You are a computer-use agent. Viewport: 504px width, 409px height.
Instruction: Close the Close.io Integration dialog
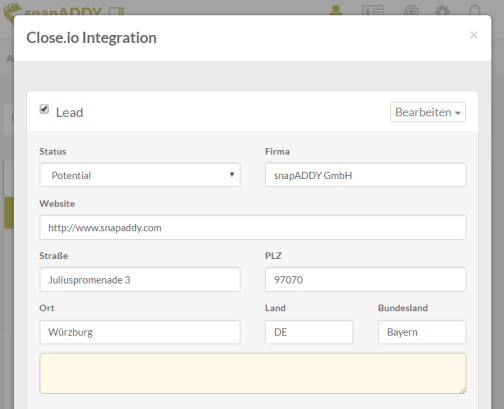pos(474,35)
